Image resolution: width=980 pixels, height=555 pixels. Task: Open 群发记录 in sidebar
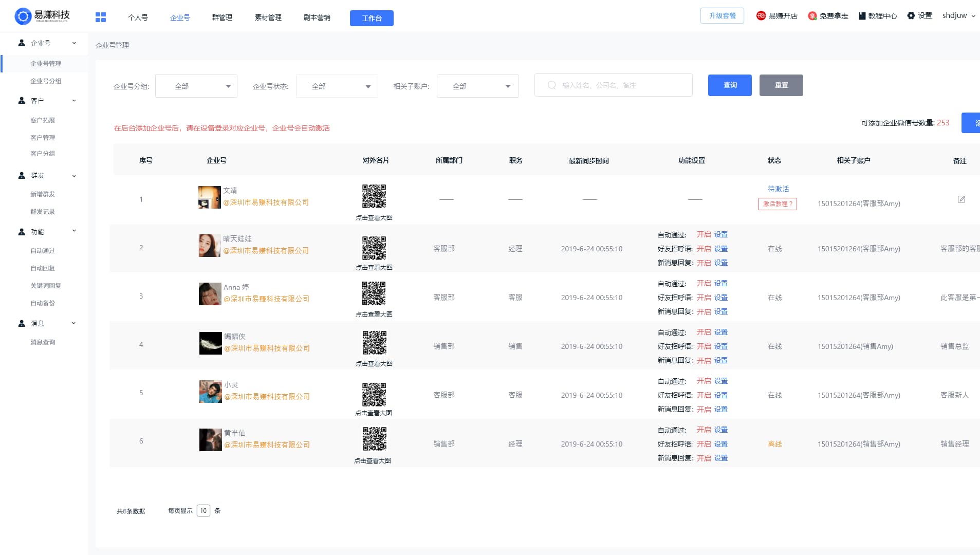pos(43,212)
